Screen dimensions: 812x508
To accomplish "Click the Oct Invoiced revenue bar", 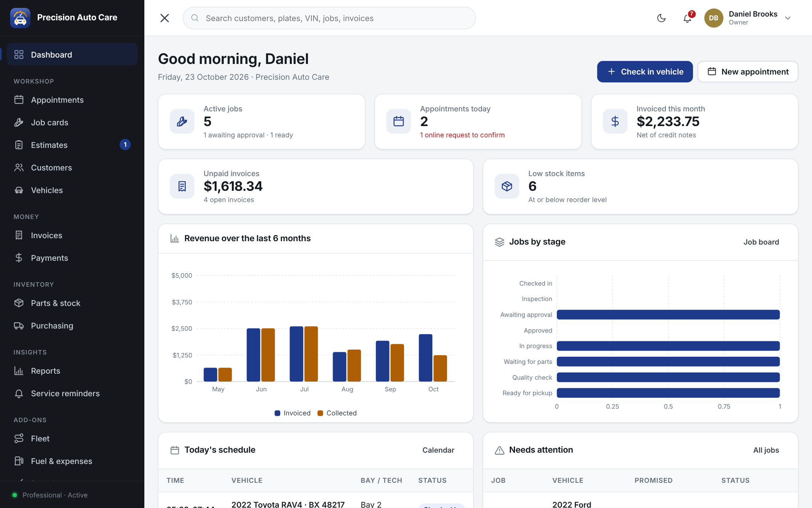I will (426, 358).
